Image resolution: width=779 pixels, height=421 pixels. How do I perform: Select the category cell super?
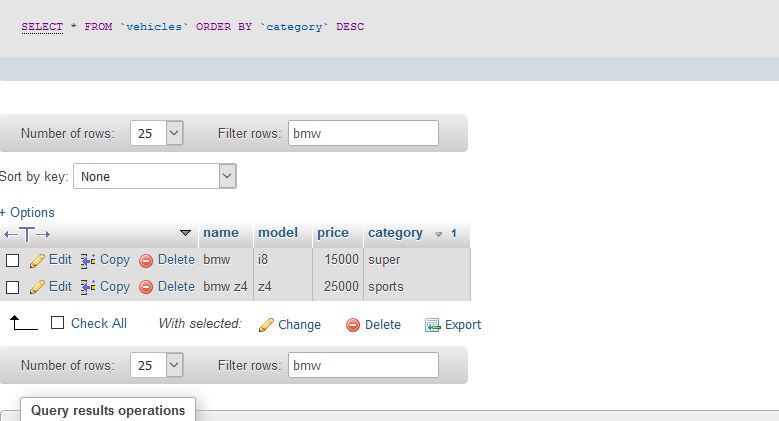pos(384,260)
